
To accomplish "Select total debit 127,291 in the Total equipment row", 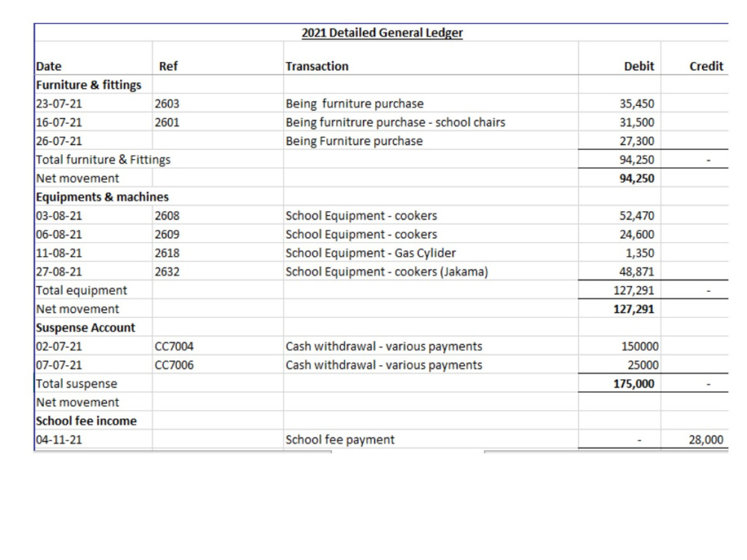I will tap(633, 290).
